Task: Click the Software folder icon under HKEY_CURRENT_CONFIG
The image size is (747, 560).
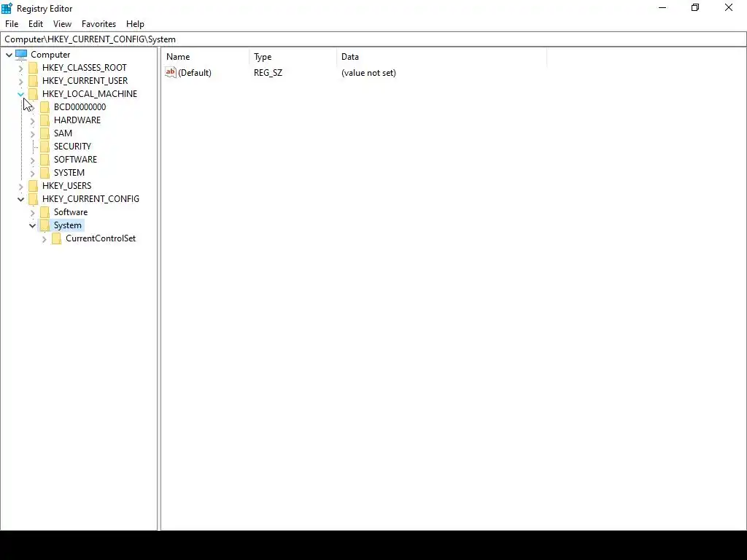Action: point(44,212)
